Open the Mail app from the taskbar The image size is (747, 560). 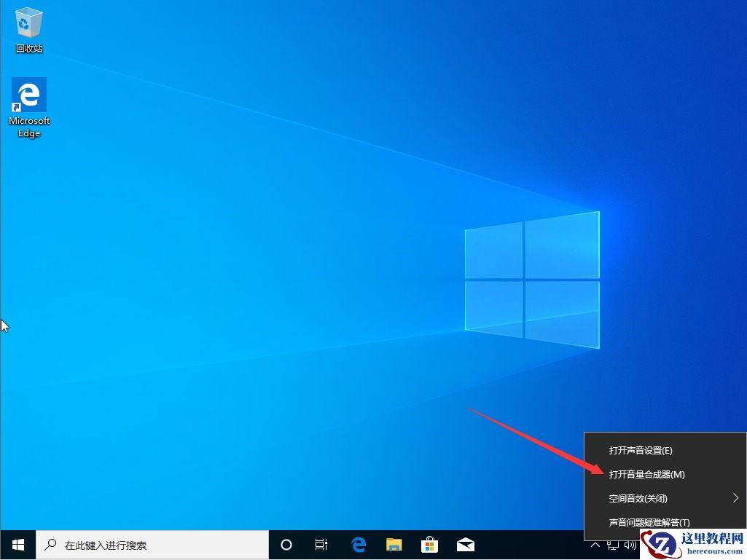click(465, 544)
